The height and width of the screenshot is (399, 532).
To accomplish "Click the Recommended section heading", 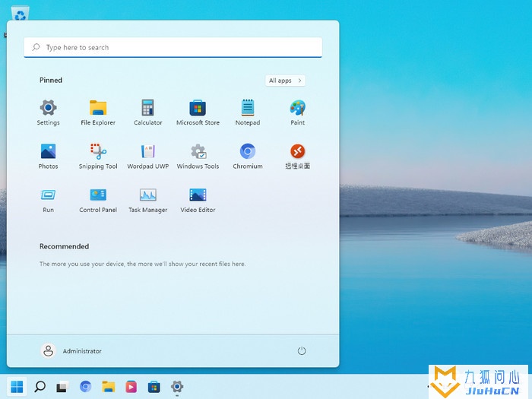I will [64, 246].
